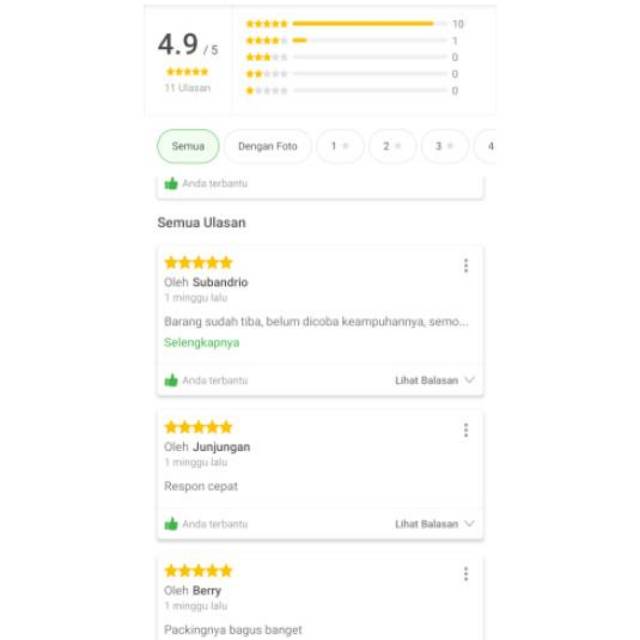The image size is (640, 640).
Task: Click thumbs-up icon on Junjungan's review
Action: coord(171,524)
